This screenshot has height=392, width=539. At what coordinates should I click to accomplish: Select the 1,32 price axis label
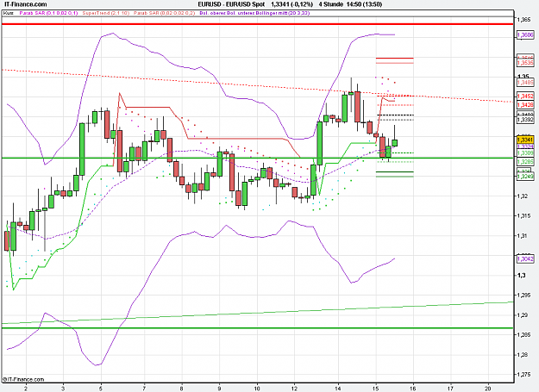pyautogui.click(x=522, y=196)
